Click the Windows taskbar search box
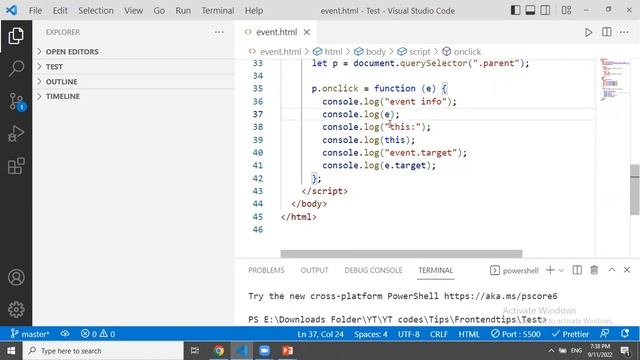This screenshot has height=360, width=640. pyautogui.click(x=103, y=351)
